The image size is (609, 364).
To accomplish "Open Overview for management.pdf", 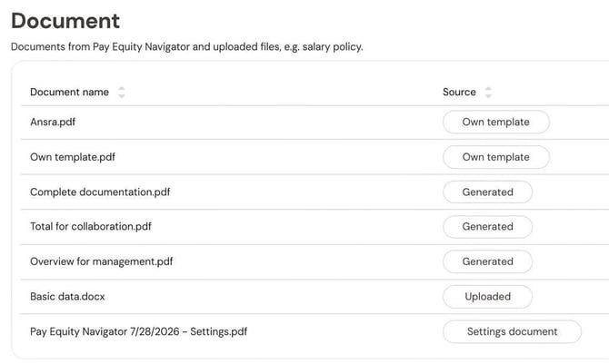I will click(102, 261).
